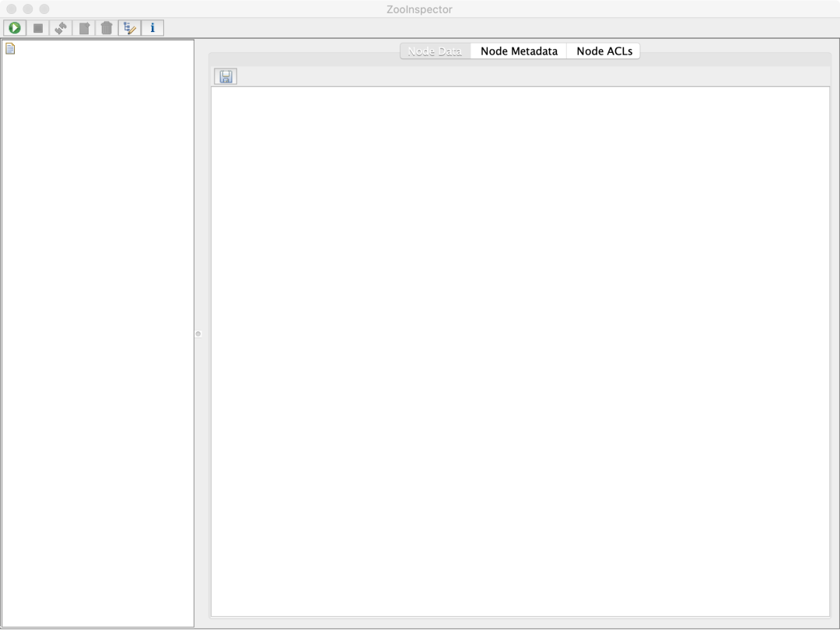Switch to the Node Data tab
840x630 pixels.
point(435,51)
